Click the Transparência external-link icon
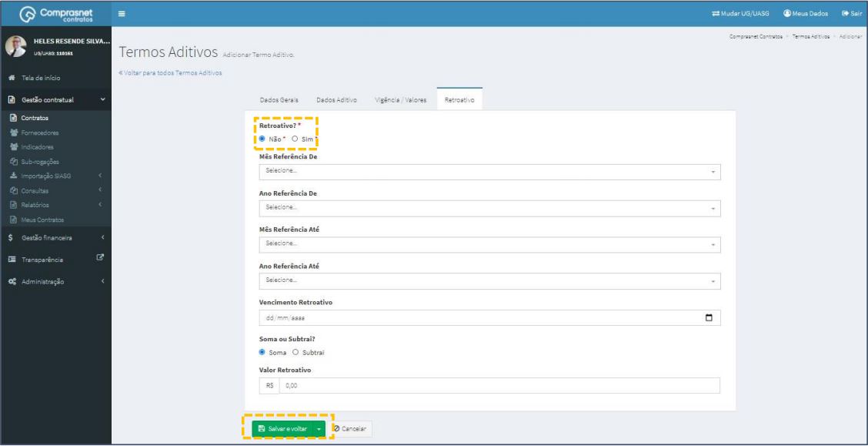 100,257
